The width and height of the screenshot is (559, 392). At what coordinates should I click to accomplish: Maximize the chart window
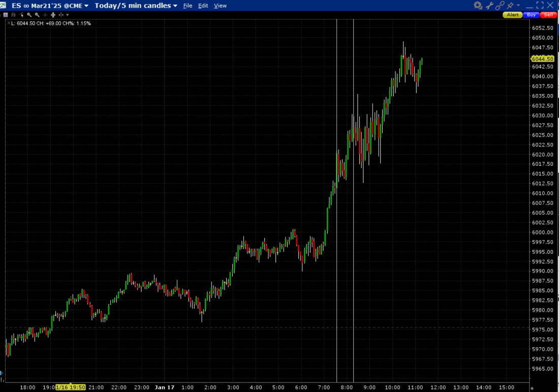pos(540,6)
